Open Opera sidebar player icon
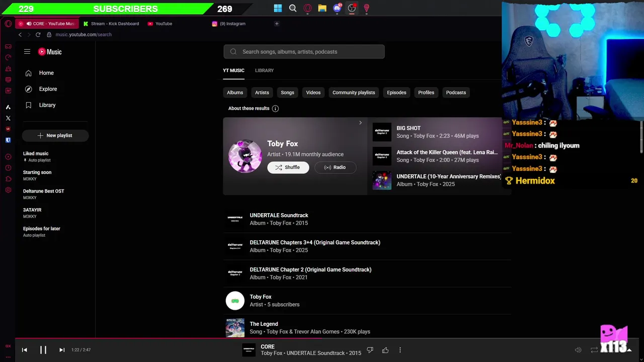Image resolution: width=644 pixels, height=362 pixels. tap(8, 157)
